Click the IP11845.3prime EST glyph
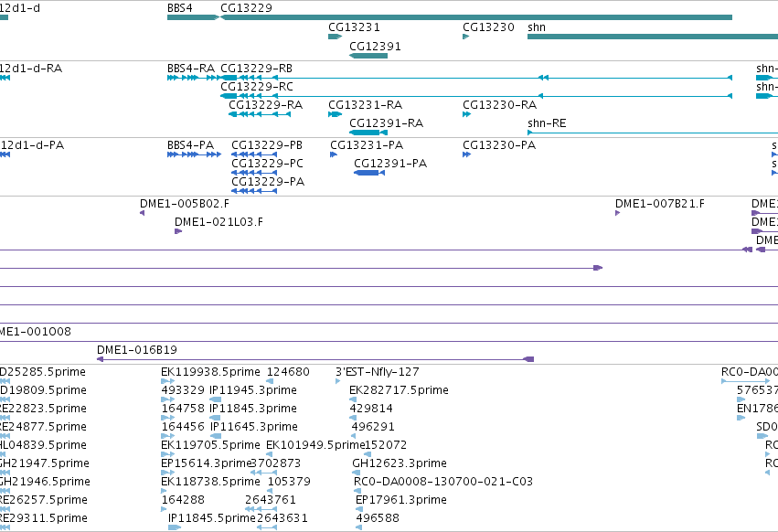The height and width of the screenshot is (532, 778). click(216, 418)
